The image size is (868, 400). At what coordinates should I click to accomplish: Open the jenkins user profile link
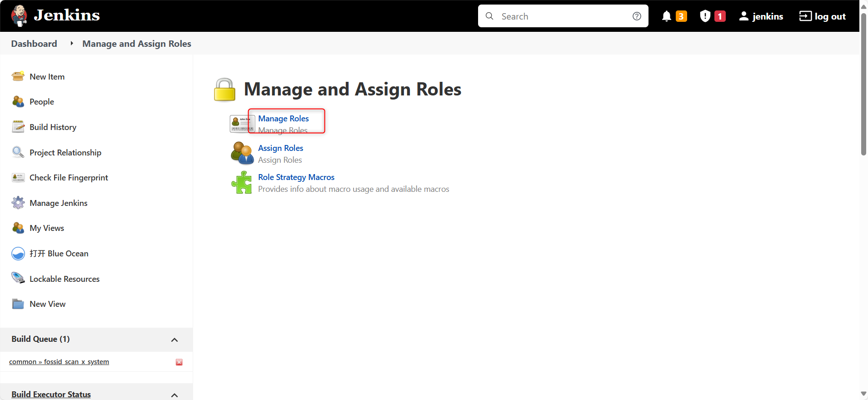[768, 16]
